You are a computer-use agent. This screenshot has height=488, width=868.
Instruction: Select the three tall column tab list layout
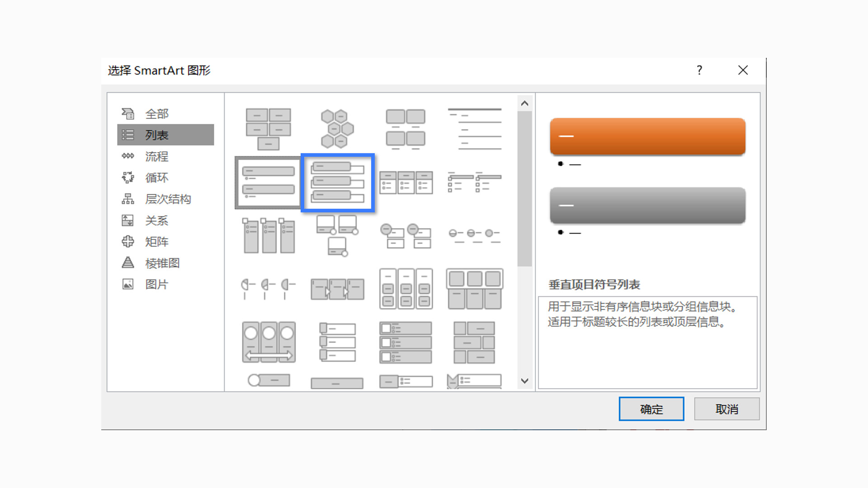269,236
